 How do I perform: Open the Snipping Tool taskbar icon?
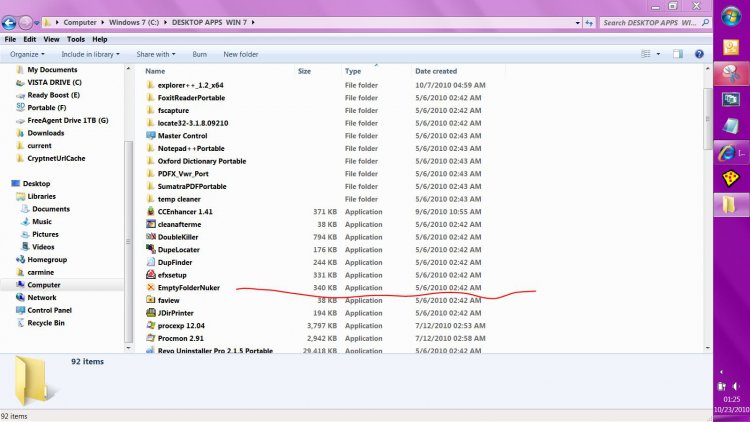pyautogui.click(x=730, y=74)
